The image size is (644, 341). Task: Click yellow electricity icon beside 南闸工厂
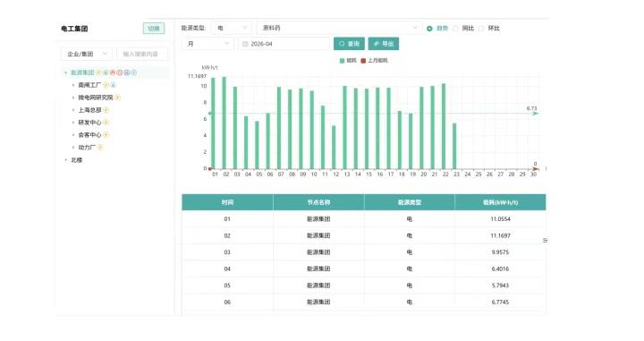click(x=106, y=85)
